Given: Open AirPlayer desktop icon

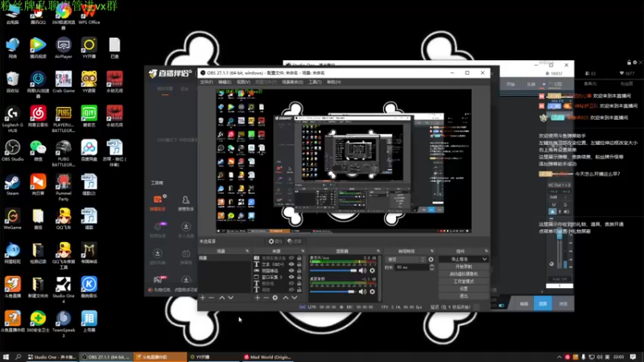Looking at the screenshot, I should 64,47.
